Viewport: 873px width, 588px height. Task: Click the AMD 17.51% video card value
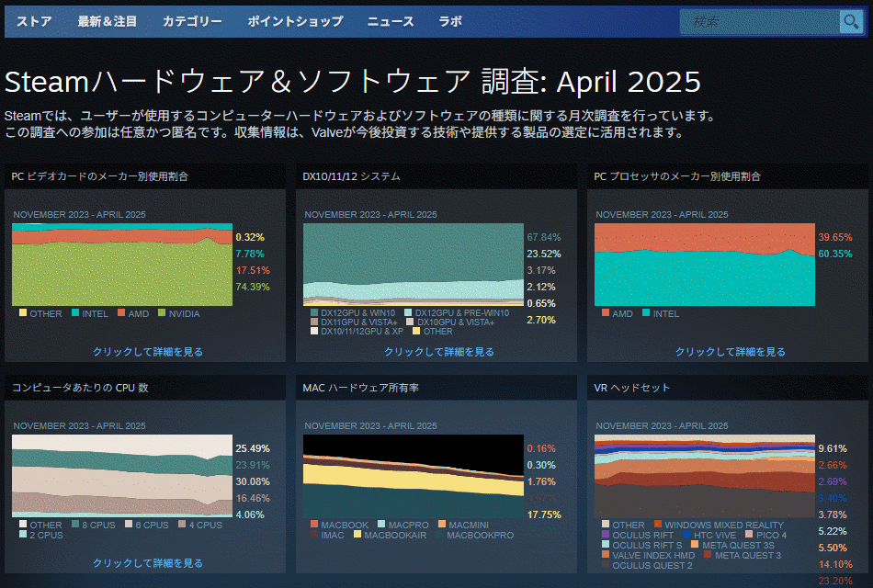[x=252, y=270]
